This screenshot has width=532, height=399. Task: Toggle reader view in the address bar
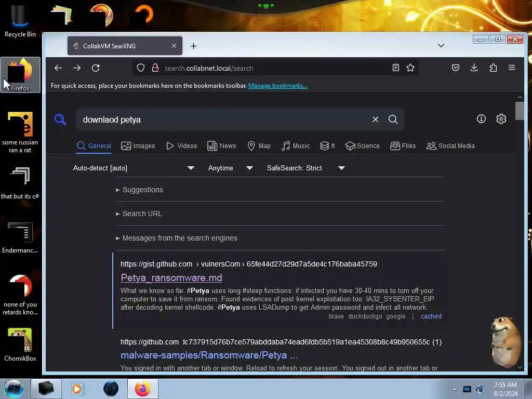tap(395, 68)
